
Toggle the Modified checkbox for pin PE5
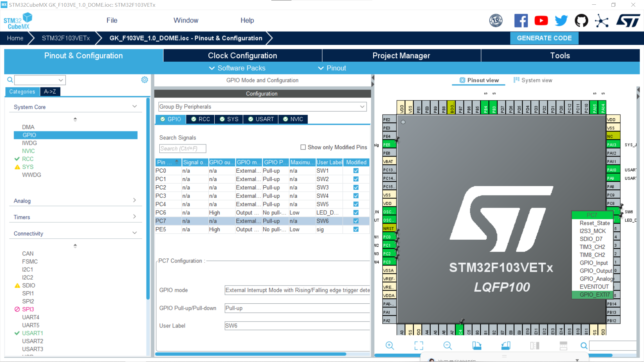click(356, 229)
